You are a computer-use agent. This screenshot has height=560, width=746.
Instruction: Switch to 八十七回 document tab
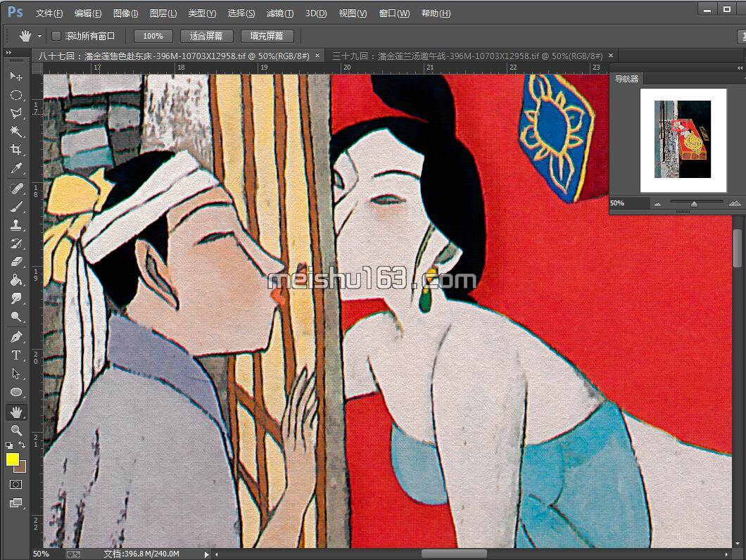(174, 56)
